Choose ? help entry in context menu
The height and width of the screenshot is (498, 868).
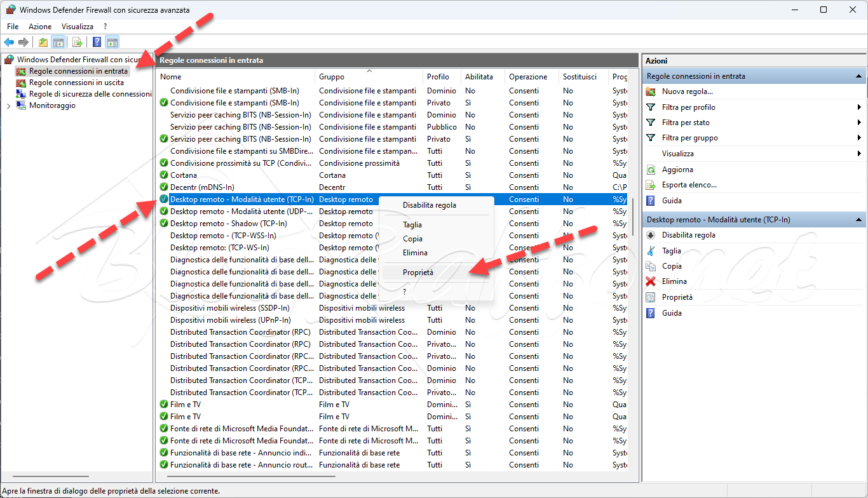click(x=436, y=292)
